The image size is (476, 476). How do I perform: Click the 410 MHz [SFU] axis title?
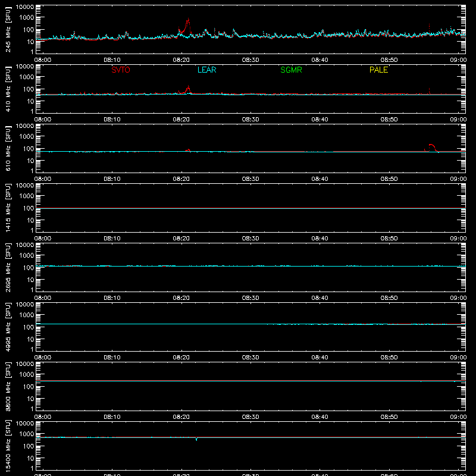pyautogui.click(x=8, y=89)
